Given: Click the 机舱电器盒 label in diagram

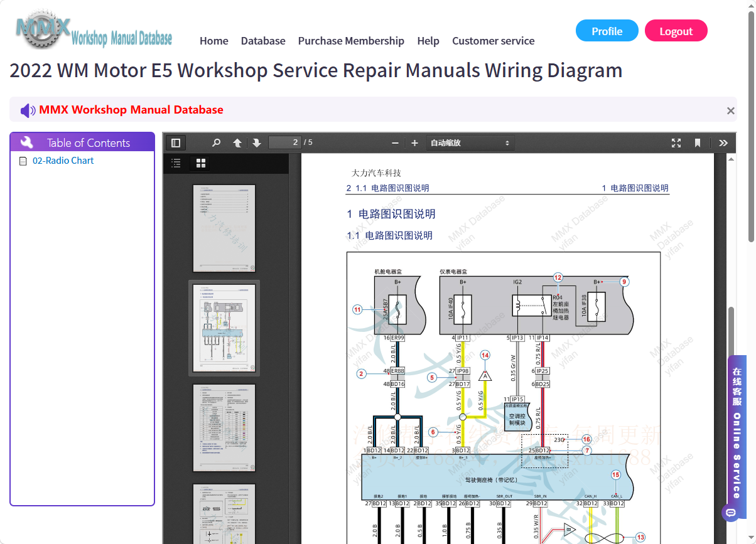Looking at the screenshot, I should [388, 272].
